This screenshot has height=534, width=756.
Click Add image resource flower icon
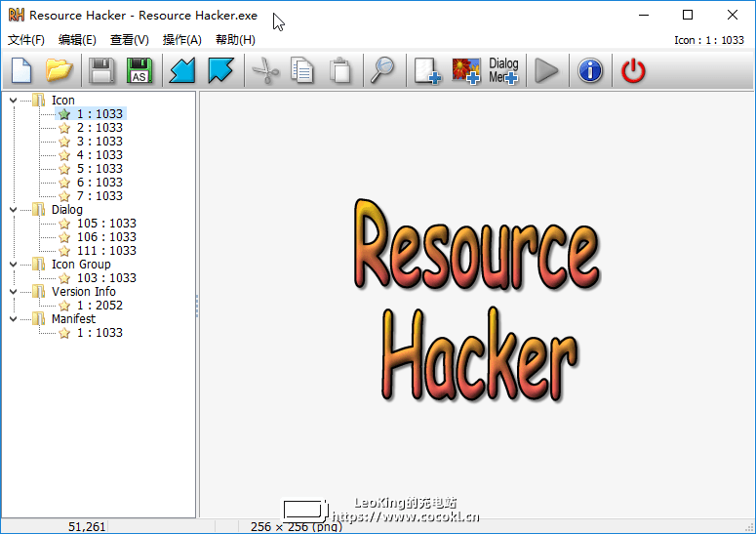coord(465,71)
